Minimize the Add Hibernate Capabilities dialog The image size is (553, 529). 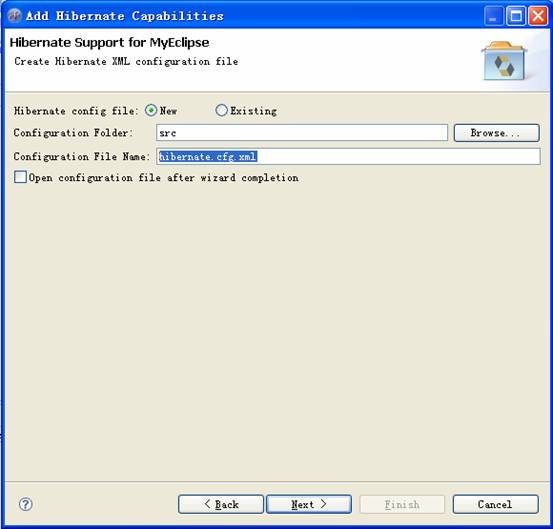click(x=493, y=16)
